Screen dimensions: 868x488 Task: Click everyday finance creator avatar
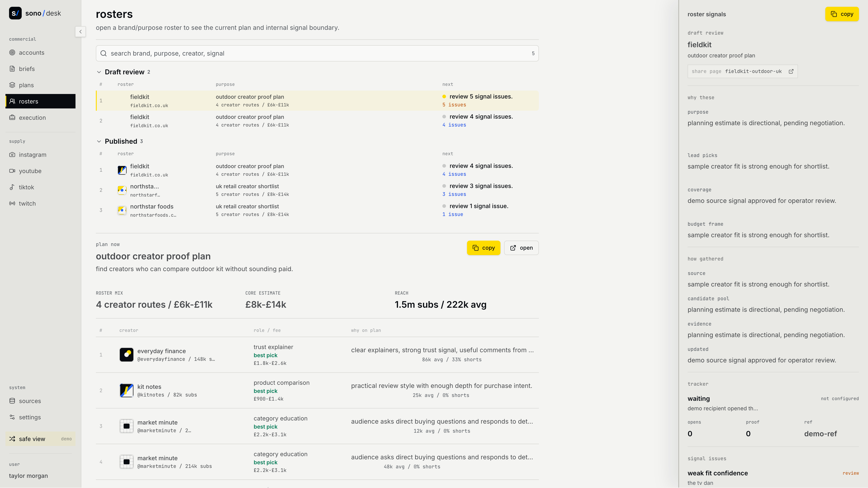(127, 355)
